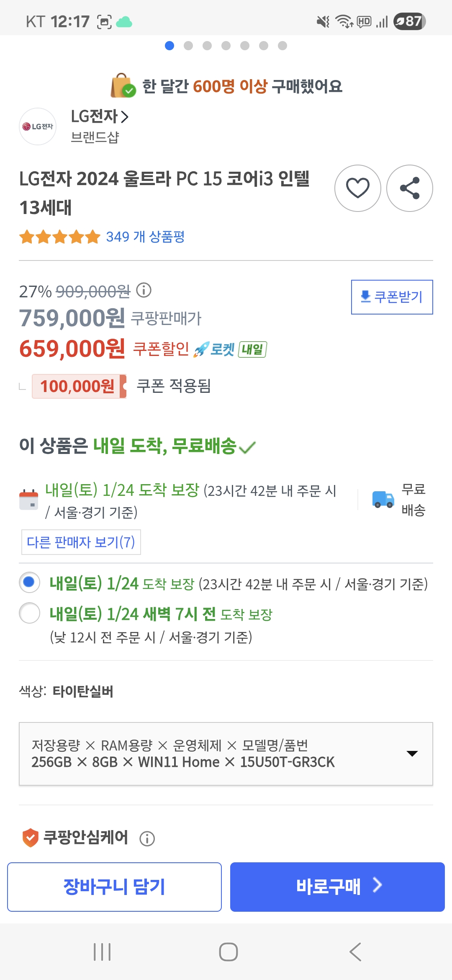Tap the heart wishlist icon
Image resolution: width=452 pixels, height=980 pixels.
click(x=357, y=188)
